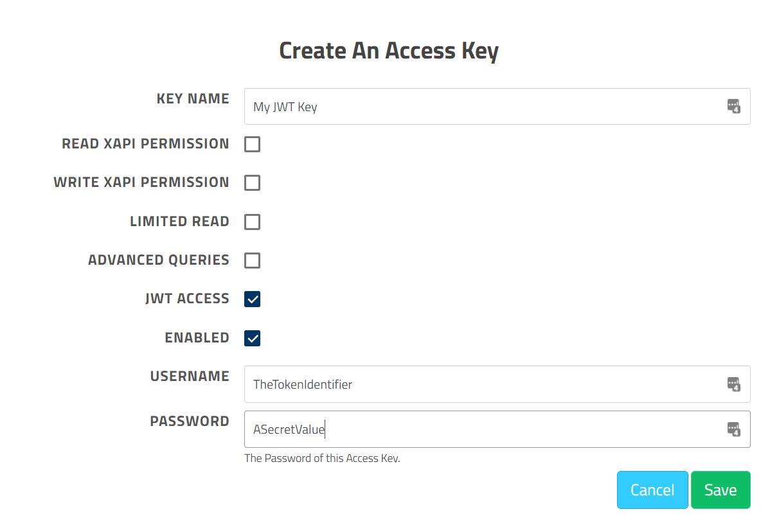Uncheck the JWT Access checkbox

point(253,299)
